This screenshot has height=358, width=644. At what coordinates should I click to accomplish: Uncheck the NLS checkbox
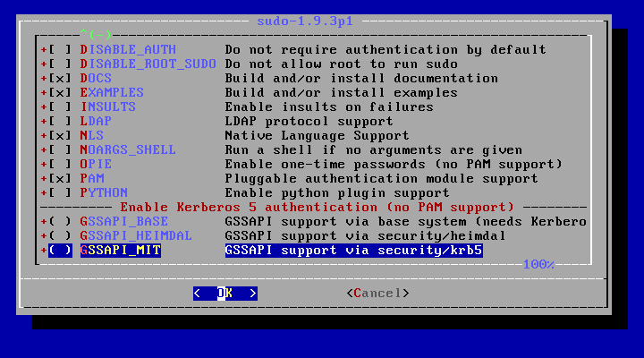coord(61,136)
